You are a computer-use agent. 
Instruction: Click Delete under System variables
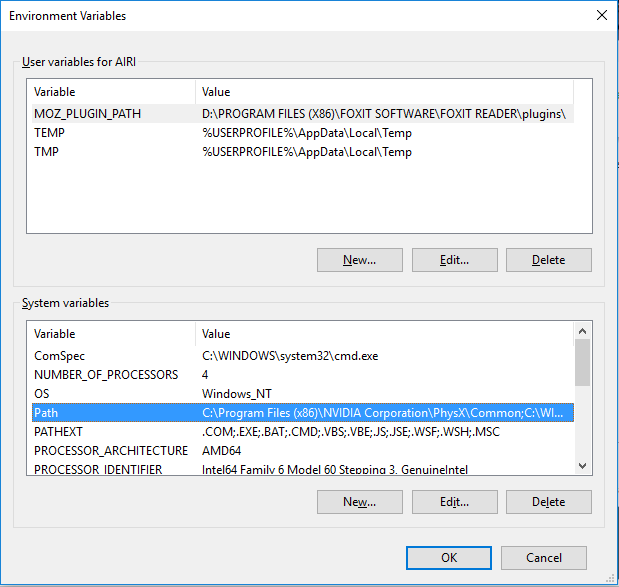point(548,501)
